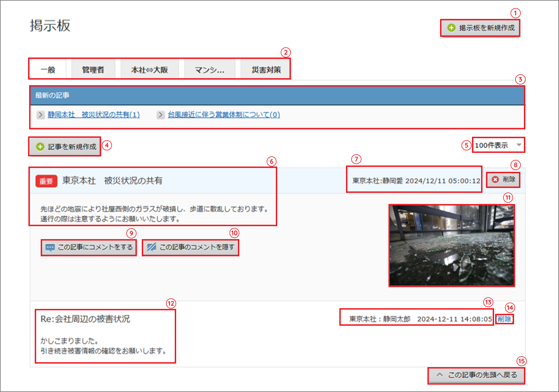
Task: Click the comment title Re:会社周辺の被害状況
Action: click(x=85, y=319)
